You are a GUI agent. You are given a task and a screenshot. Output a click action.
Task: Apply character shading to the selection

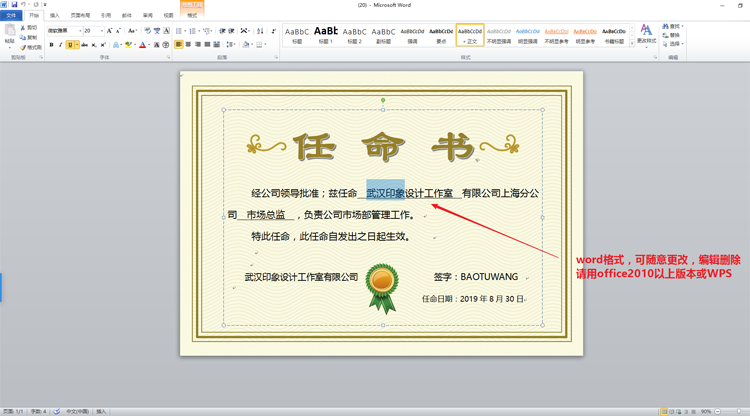coord(156,45)
